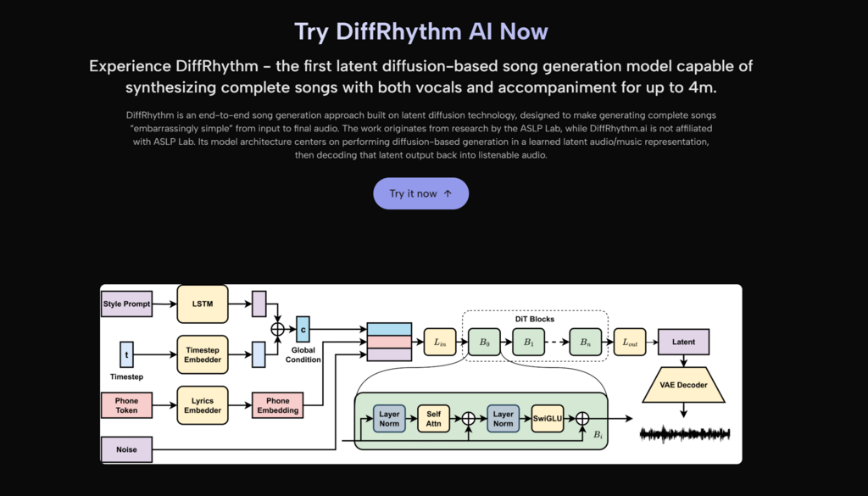Click the up arrow icon in Try it now

coord(448,193)
